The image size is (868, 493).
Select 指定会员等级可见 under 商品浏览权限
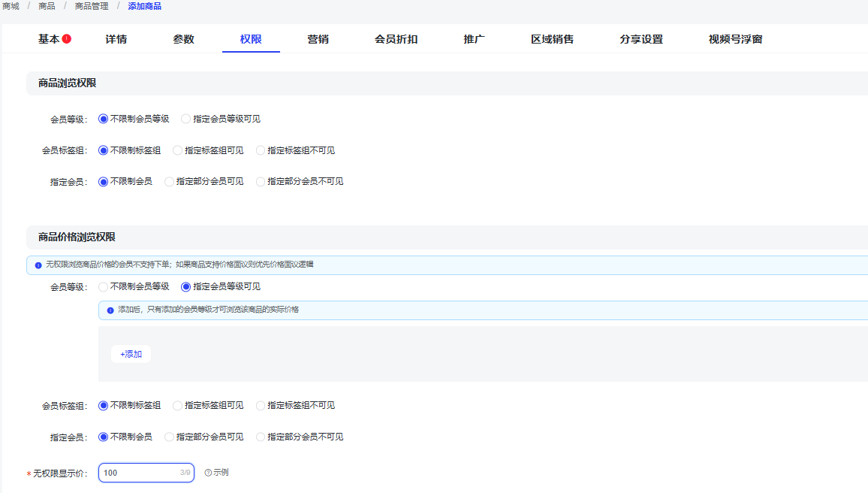186,119
